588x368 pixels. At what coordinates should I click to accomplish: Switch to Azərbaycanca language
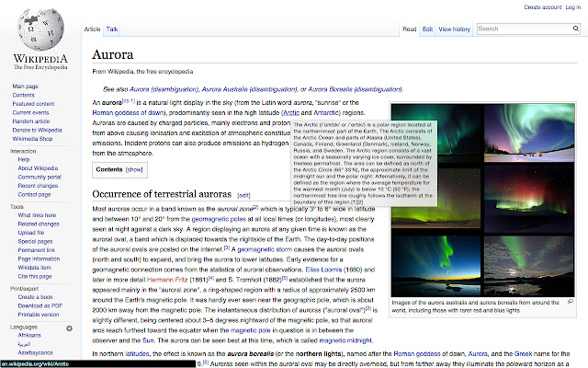(x=35, y=352)
